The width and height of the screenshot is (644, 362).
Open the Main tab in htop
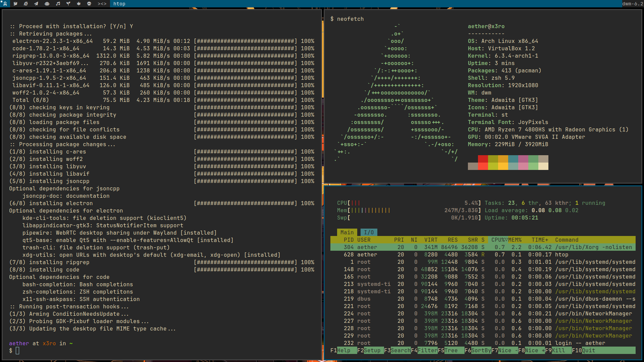tap(347, 232)
